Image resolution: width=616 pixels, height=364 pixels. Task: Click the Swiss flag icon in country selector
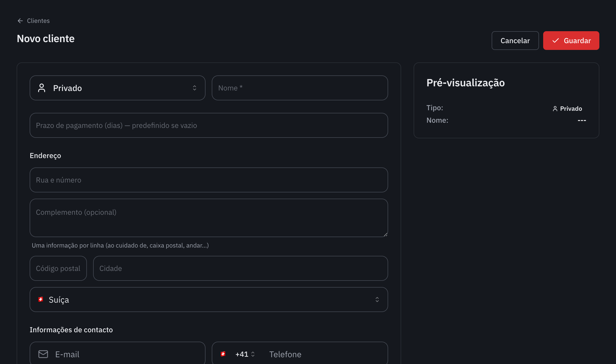[x=41, y=299]
